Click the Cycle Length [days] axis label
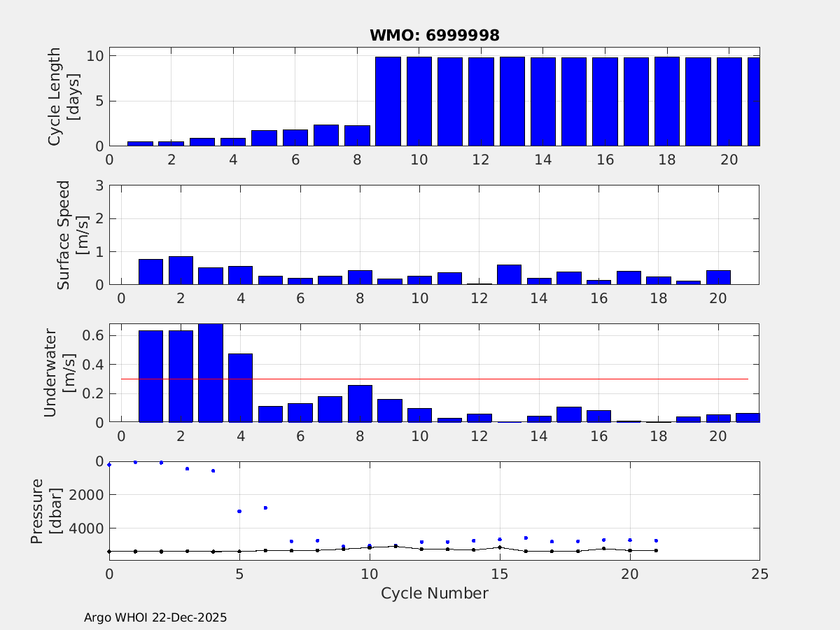 pos(62,95)
